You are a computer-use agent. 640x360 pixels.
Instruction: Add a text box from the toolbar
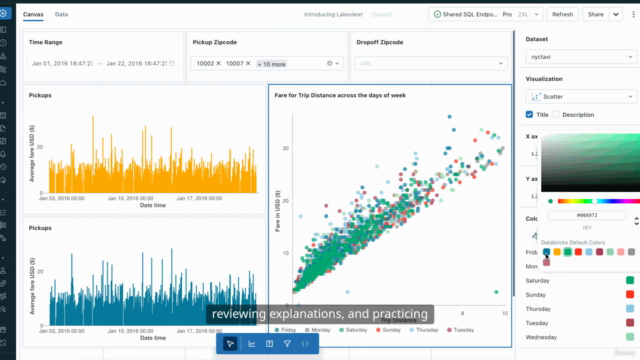(x=269, y=344)
